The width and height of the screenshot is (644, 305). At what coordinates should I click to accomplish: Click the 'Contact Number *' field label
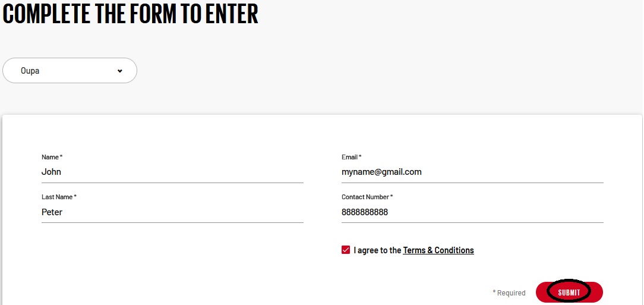(x=367, y=197)
